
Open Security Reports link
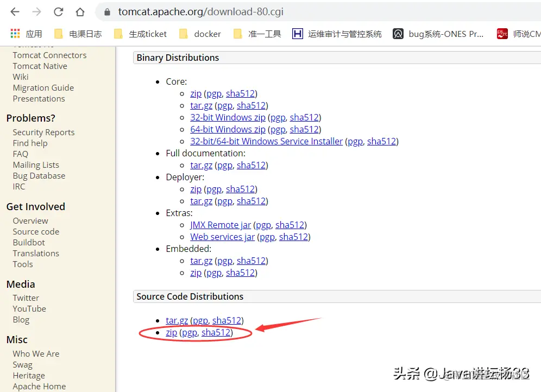tap(44, 132)
